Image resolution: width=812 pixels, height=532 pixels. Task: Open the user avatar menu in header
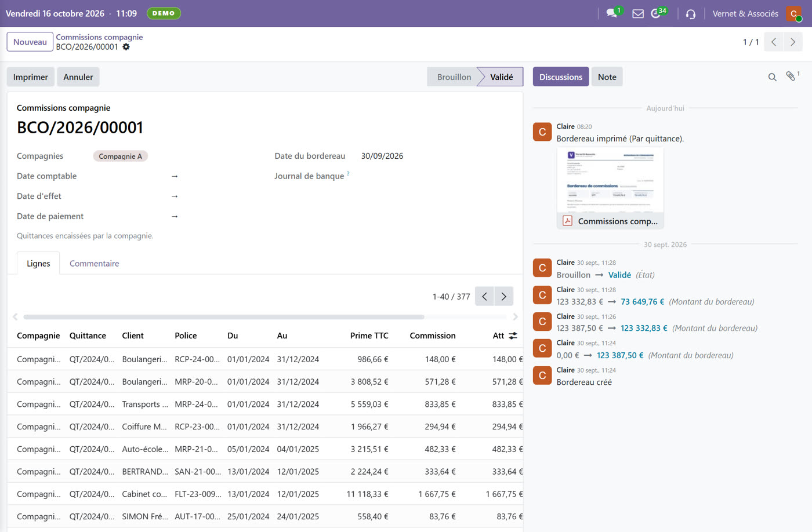(793, 13)
